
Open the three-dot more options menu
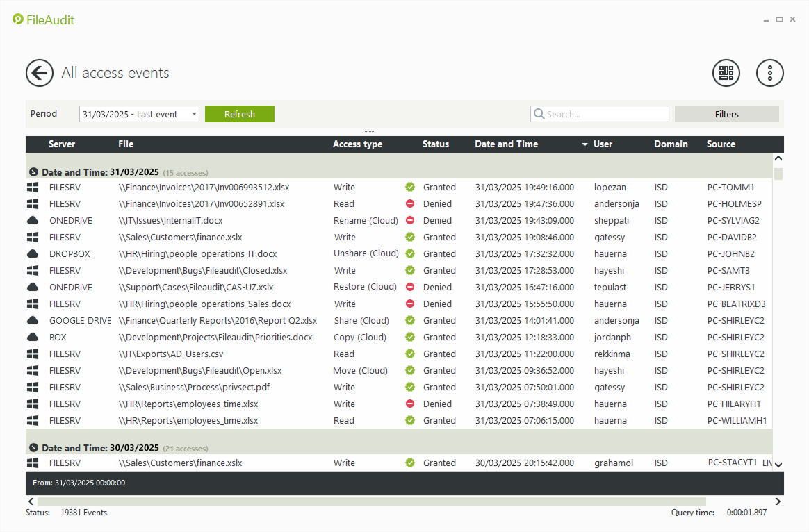tap(770, 73)
